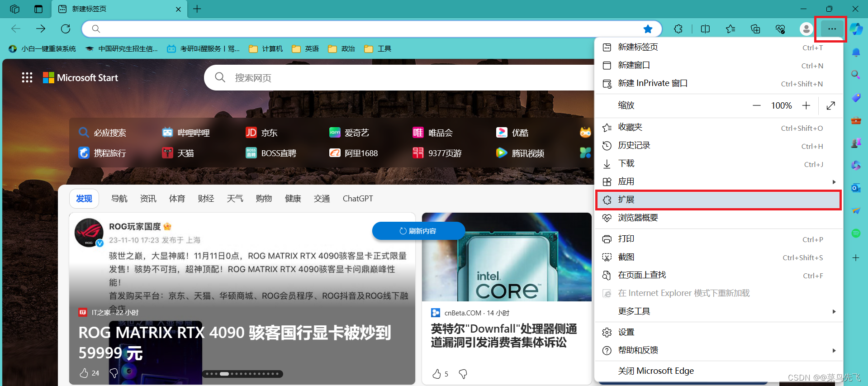The height and width of the screenshot is (386, 868).
Task: Open the 爱奇艺 quick link
Action: [x=349, y=133]
